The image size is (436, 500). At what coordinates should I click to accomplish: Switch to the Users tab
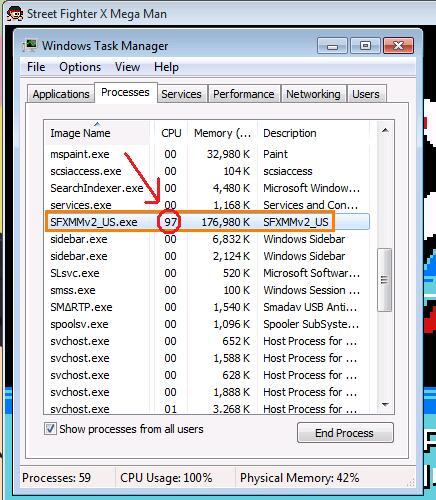coord(366,94)
